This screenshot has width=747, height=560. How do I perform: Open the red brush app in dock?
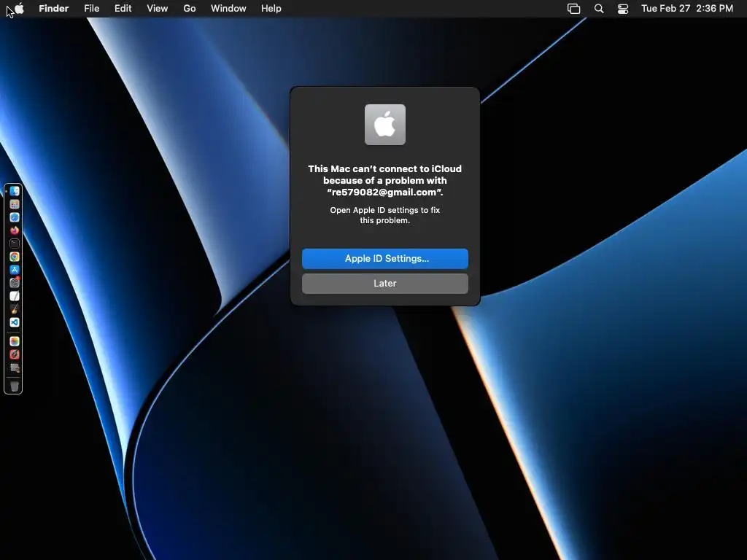pos(15,354)
